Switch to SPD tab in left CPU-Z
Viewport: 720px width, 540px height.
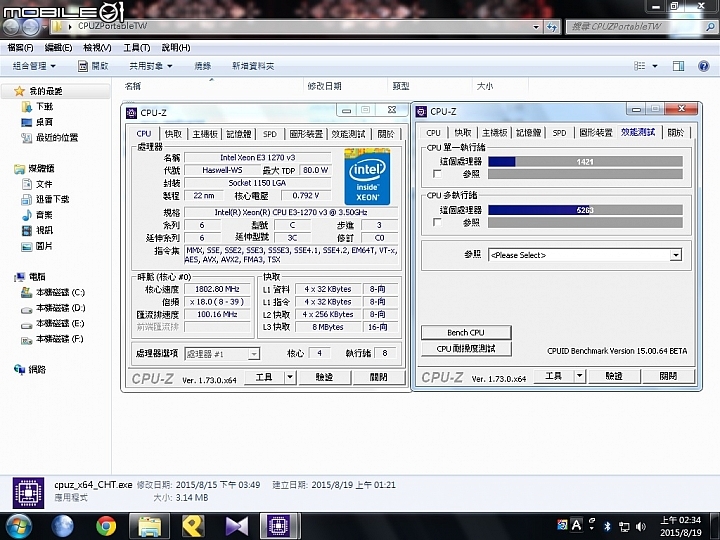[x=270, y=134]
